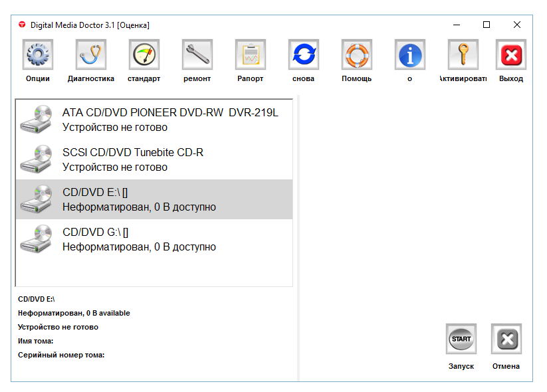
Task: Click 'Серийный номер тома:' text
Action: point(61,355)
